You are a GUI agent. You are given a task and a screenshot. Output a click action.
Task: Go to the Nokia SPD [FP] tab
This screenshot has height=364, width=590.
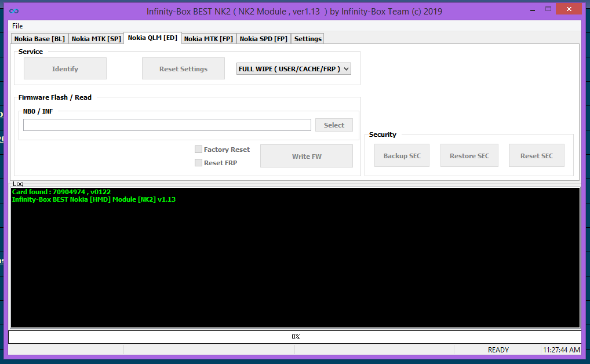pos(263,39)
